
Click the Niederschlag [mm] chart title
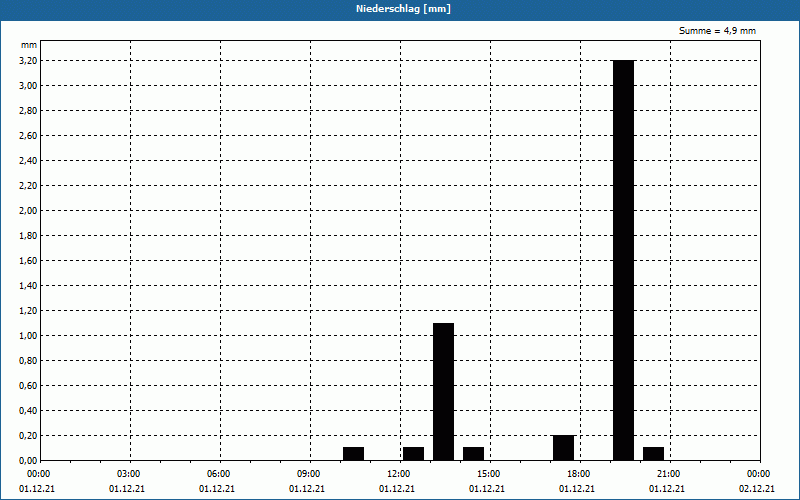[403, 9]
